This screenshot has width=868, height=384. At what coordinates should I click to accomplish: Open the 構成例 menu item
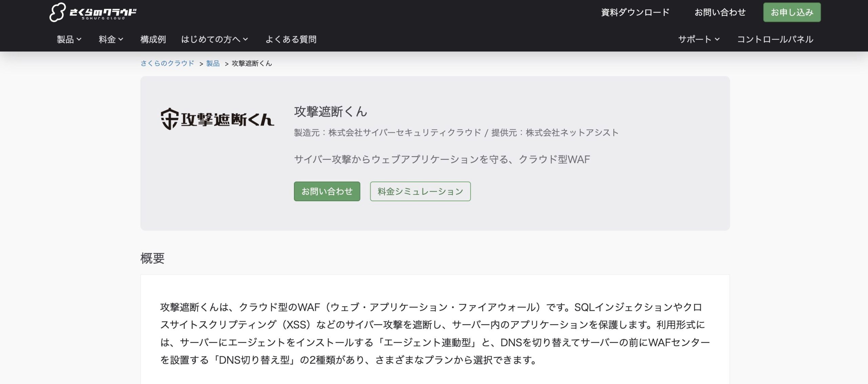point(153,39)
